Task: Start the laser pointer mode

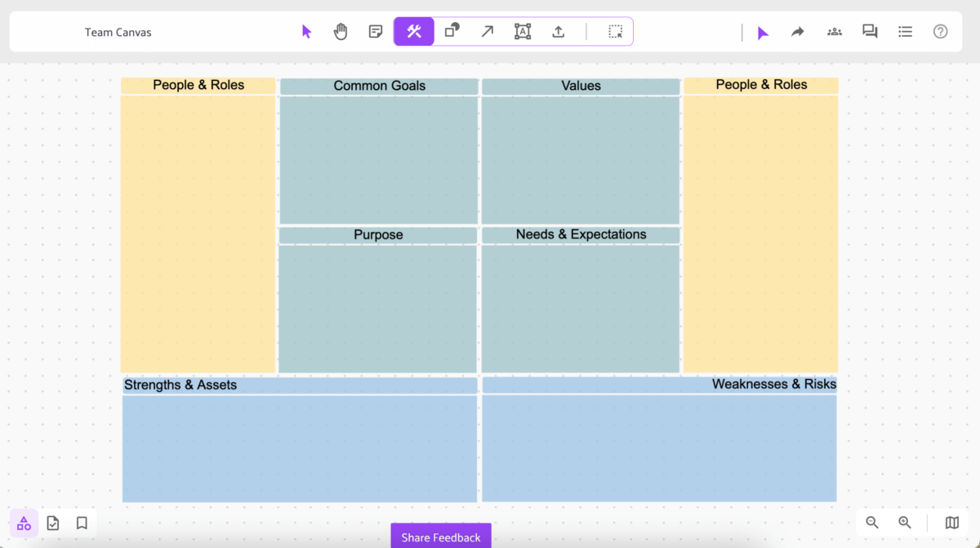Action: coord(762,32)
